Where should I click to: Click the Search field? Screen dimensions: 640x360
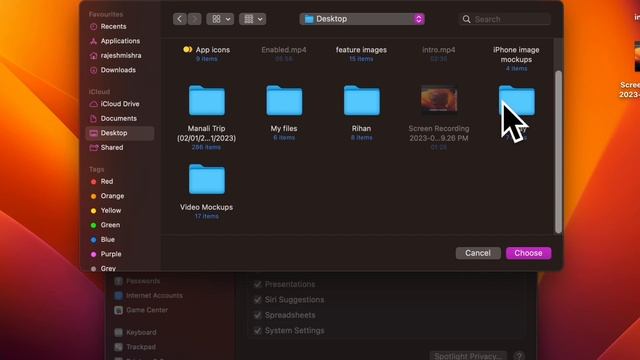click(504, 19)
